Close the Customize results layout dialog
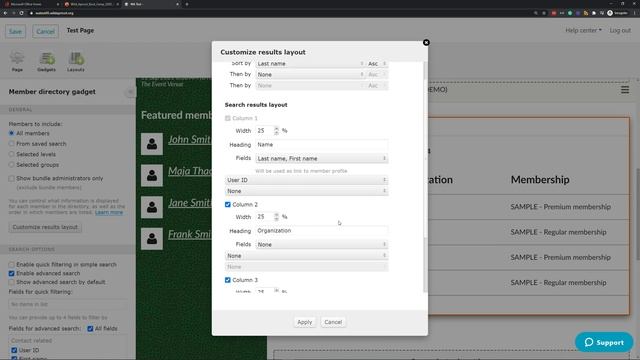640x360 pixels. tap(426, 42)
